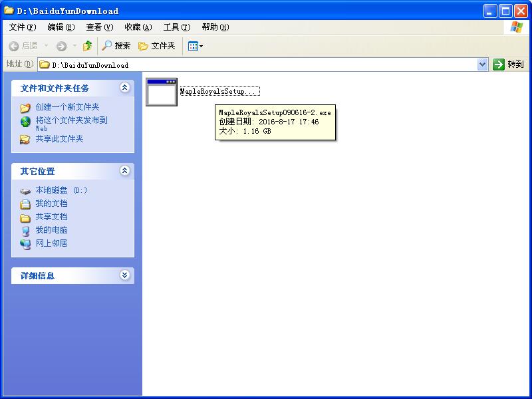Viewport: 532px width, 399px height.
Task: Expand the address bar dropdown arrow
Action: point(483,65)
